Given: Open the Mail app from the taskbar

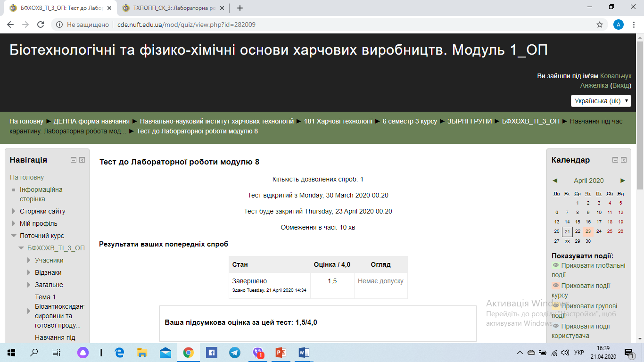Looking at the screenshot, I should point(165,352).
